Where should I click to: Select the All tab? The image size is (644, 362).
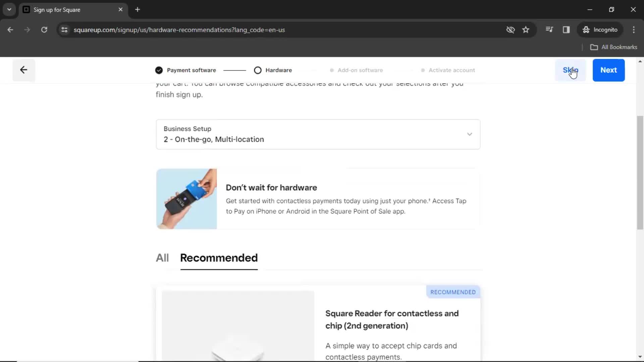click(162, 258)
